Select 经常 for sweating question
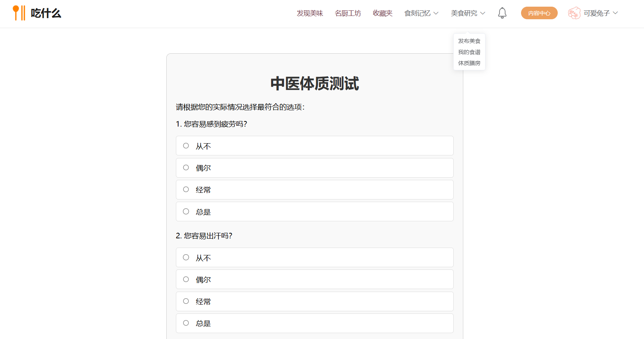The height and width of the screenshot is (339, 644). point(315,301)
